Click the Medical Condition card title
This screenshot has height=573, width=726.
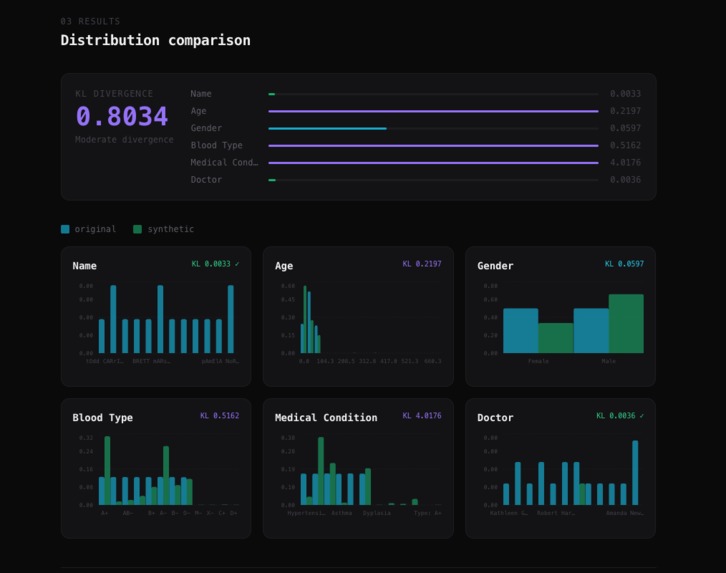tap(326, 417)
